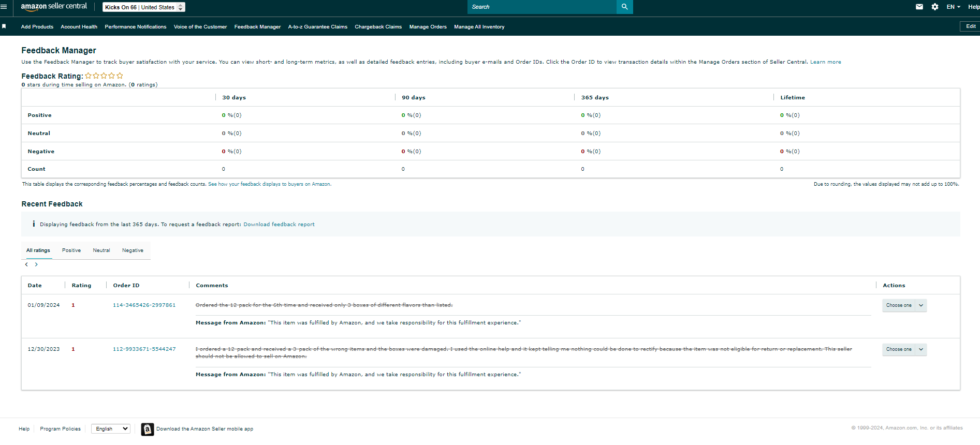Screen dimensions: 980x445
Task: Click the Rating column header
Action: click(81, 286)
